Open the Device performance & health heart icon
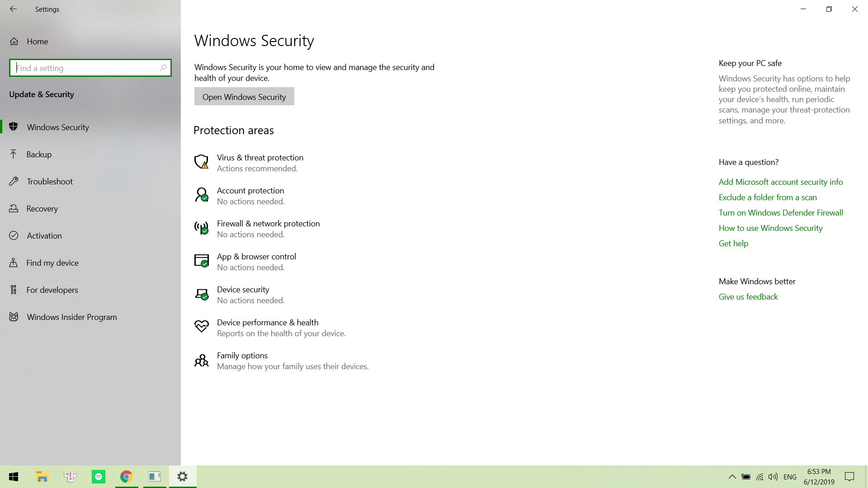This screenshot has width=868, height=488. tap(201, 327)
